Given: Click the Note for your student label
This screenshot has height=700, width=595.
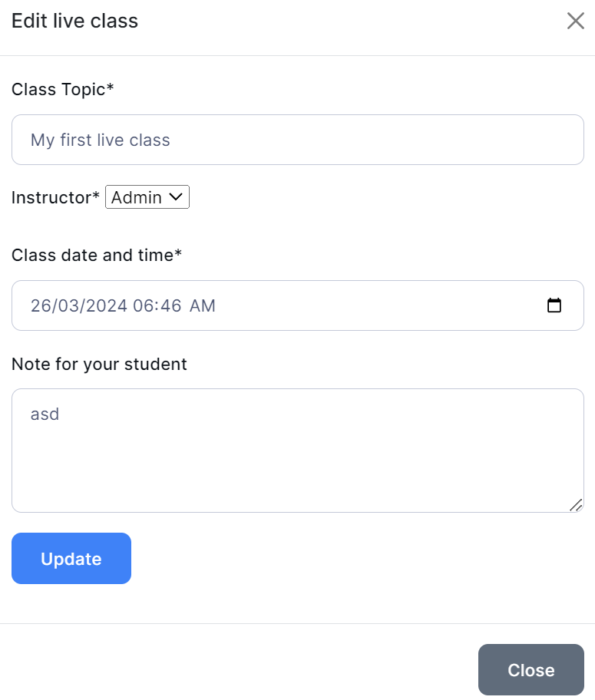Looking at the screenshot, I should (x=99, y=364).
